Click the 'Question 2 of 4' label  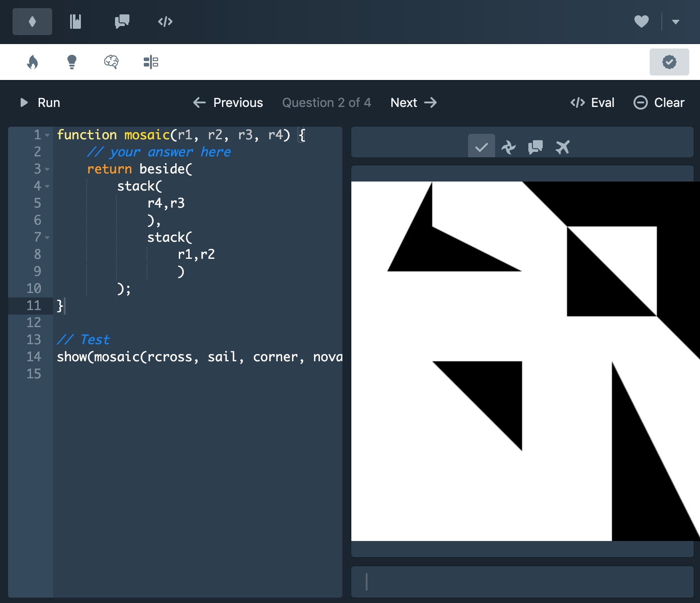tap(327, 103)
